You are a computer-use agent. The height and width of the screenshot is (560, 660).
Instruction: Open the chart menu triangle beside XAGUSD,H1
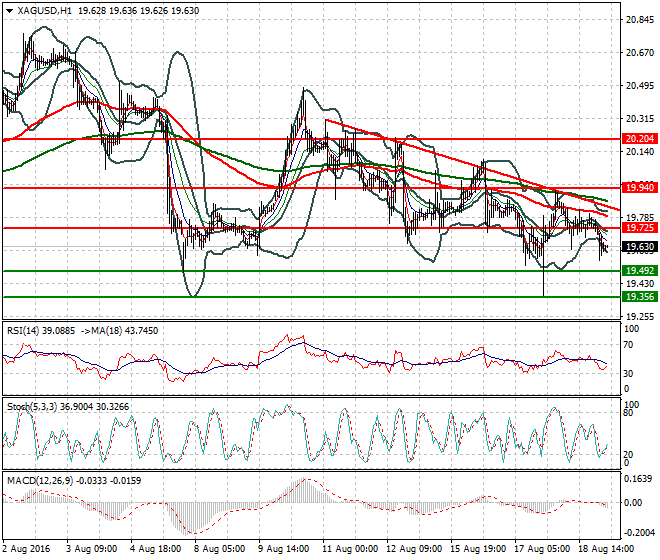tap(9, 11)
